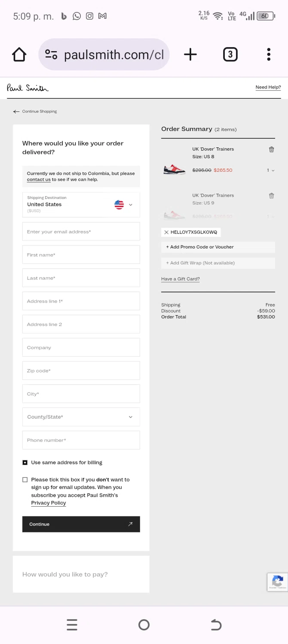Focus the email address input field

(x=81, y=232)
